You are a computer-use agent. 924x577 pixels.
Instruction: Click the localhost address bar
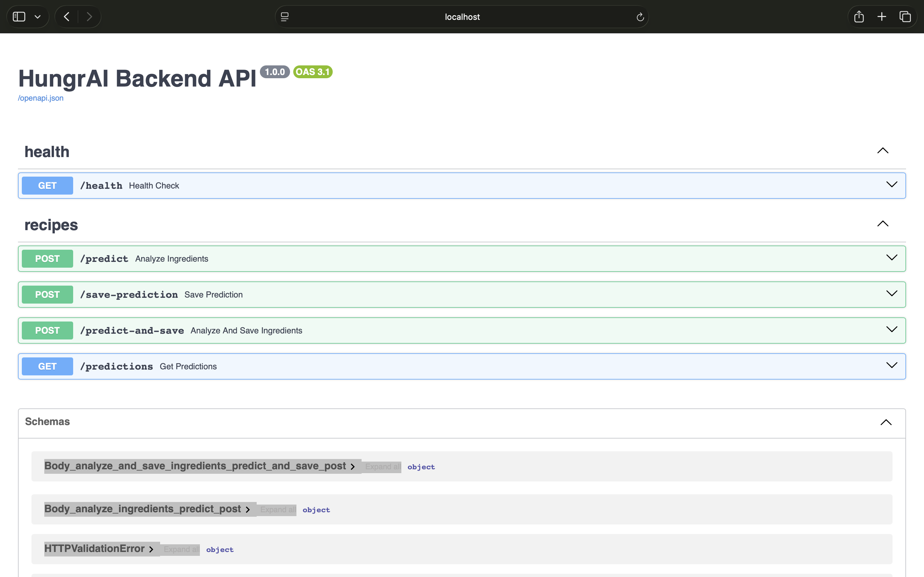(462, 17)
